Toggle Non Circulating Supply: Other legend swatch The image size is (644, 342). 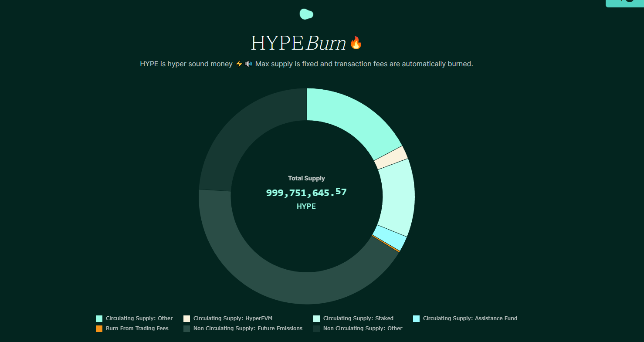pos(316,328)
